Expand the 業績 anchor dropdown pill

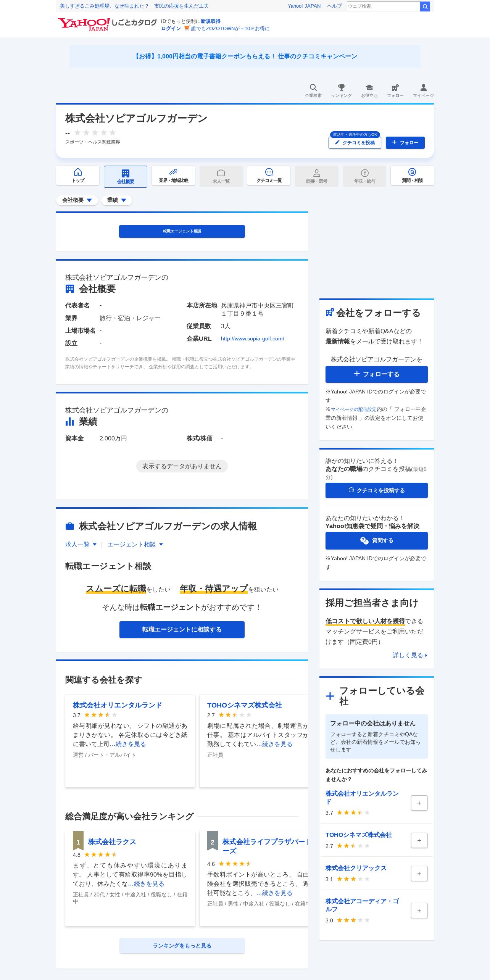coord(117,200)
